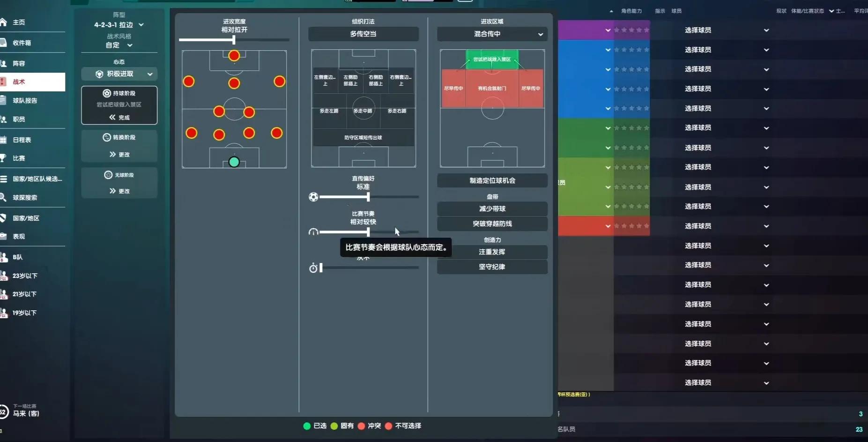
Task: Click the 直传偏好 slider handle
Action: [368, 197]
